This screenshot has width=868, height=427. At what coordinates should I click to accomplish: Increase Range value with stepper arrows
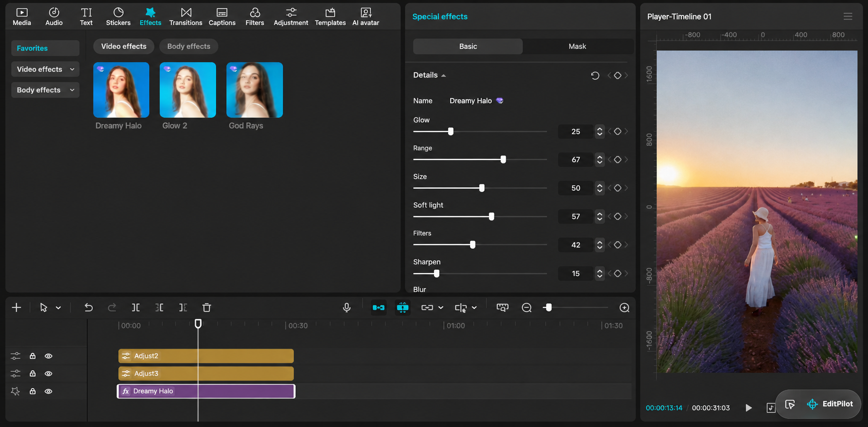pos(600,157)
